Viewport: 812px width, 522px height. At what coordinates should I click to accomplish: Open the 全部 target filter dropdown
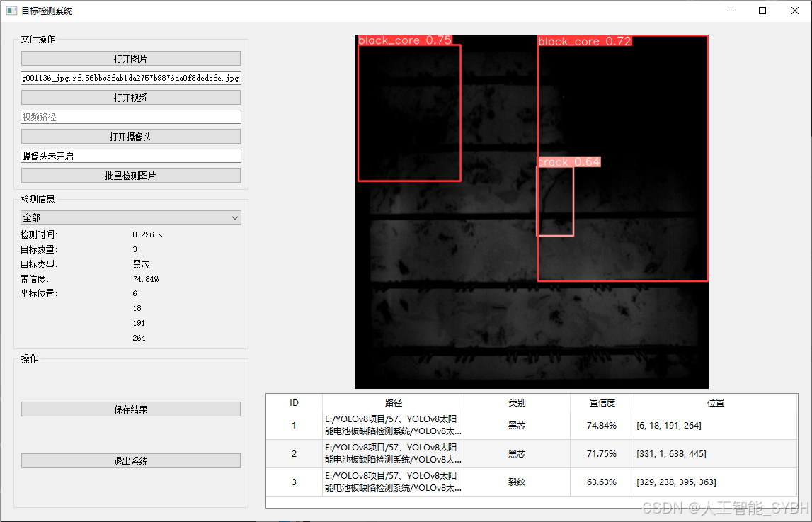point(130,217)
